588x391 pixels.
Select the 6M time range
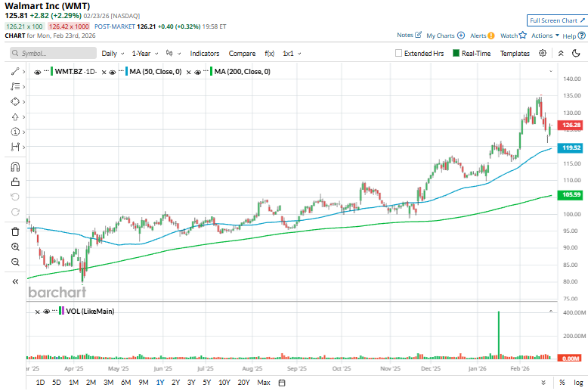[125, 383]
